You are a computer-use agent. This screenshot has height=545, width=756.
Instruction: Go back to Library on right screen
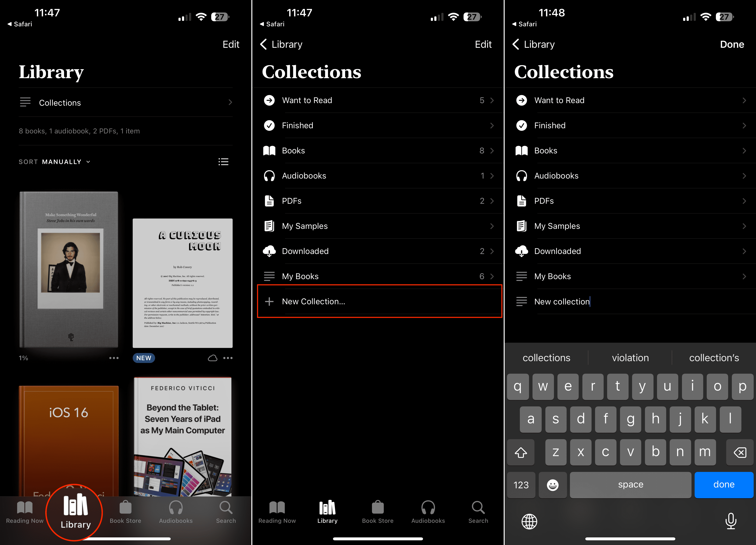534,44
